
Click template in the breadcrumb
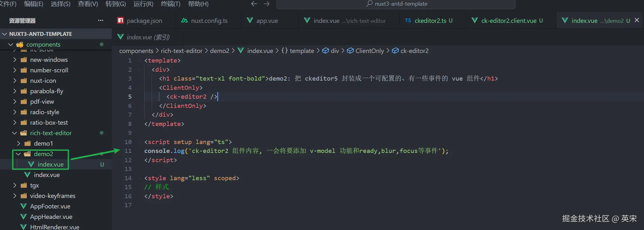pos(302,51)
